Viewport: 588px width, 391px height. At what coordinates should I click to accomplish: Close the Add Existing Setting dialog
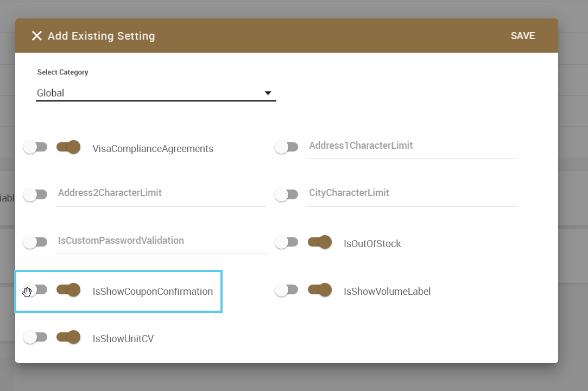click(37, 36)
